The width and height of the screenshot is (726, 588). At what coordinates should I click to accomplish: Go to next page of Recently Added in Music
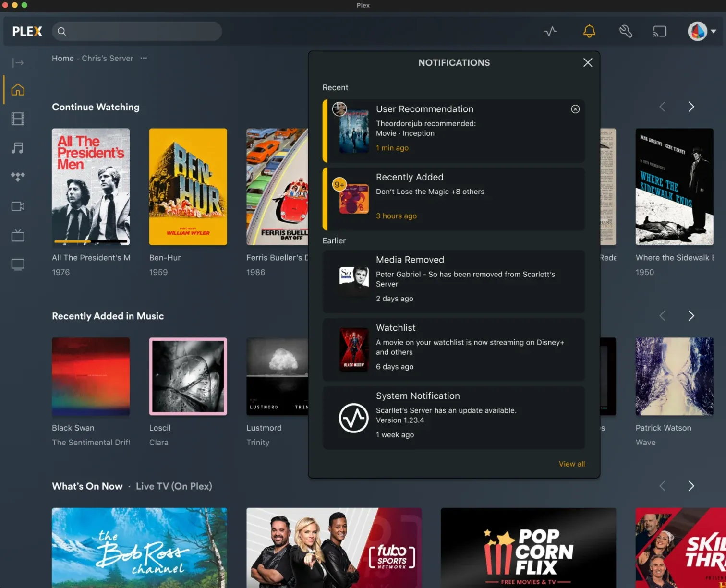pyautogui.click(x=691, y=316)
